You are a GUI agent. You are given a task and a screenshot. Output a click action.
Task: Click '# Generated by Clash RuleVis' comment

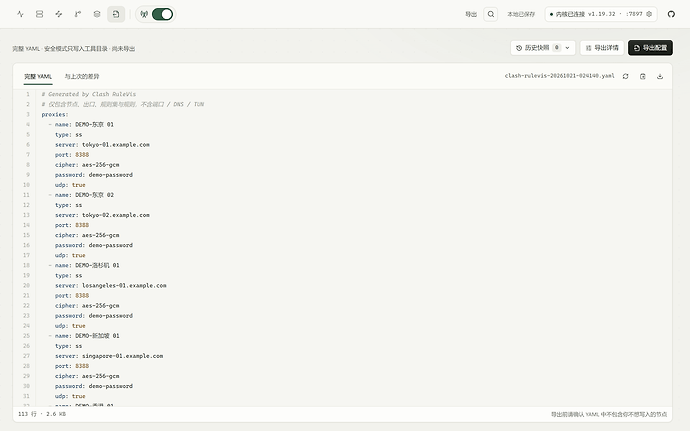point(88,94)
